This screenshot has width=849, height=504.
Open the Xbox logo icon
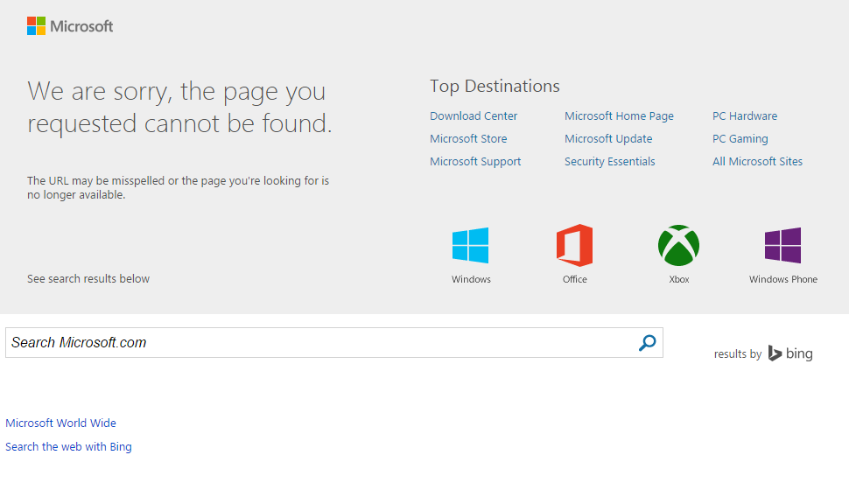678,245
